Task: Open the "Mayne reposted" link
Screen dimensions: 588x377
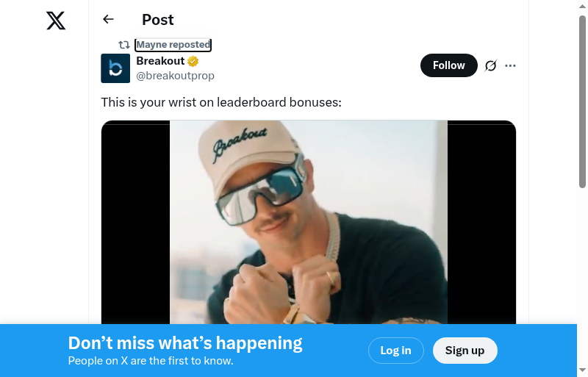Action: [173, 45]
